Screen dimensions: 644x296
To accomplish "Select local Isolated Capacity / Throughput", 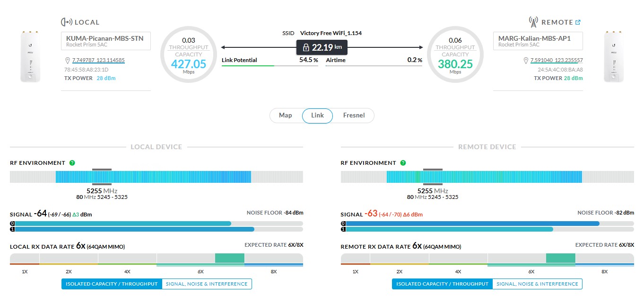I will click(x=112, y=284).
